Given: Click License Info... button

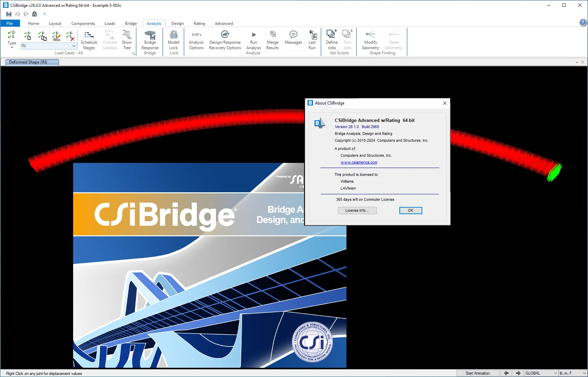Looking at the screenshot, I should [x=357, y=210].
